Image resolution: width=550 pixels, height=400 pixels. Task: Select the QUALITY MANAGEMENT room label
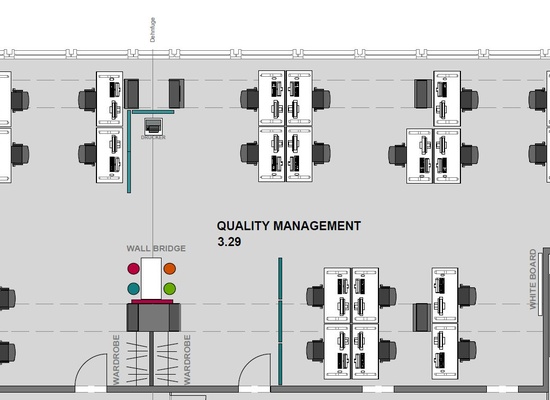coord(289,226)
